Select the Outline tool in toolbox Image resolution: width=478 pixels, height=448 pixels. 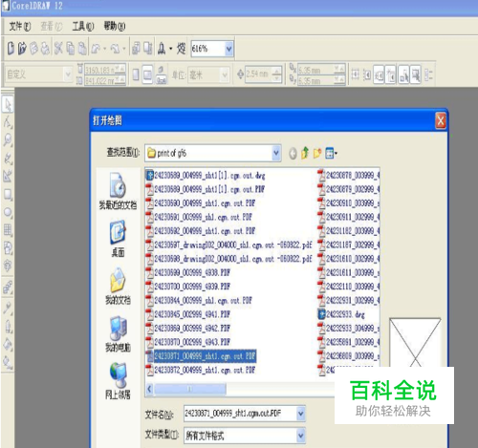pos(8,326)
